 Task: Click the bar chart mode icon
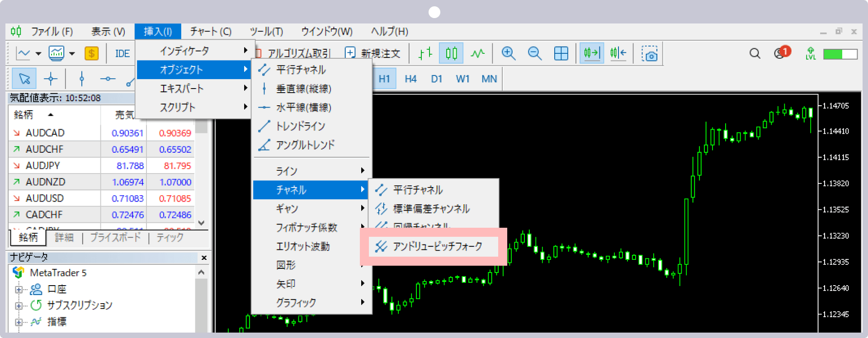(x=425, y=53)
